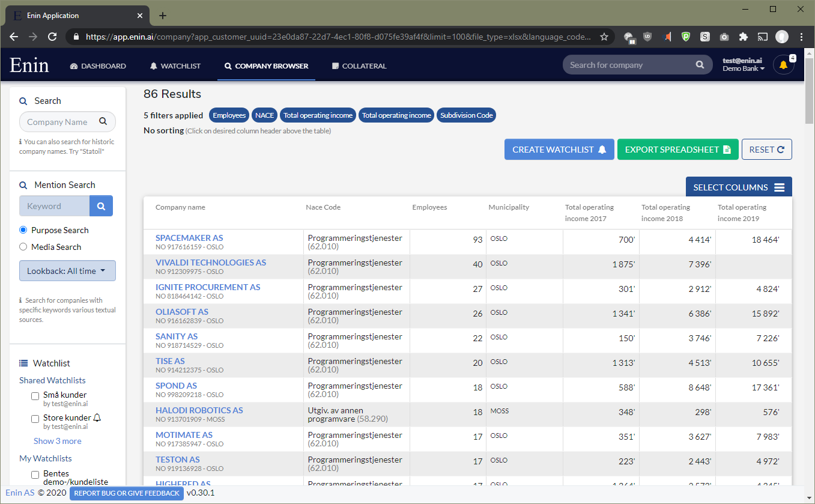Click the Employees filter chip
This screenshot has width=815, height=504.
(x=229, y=115)
